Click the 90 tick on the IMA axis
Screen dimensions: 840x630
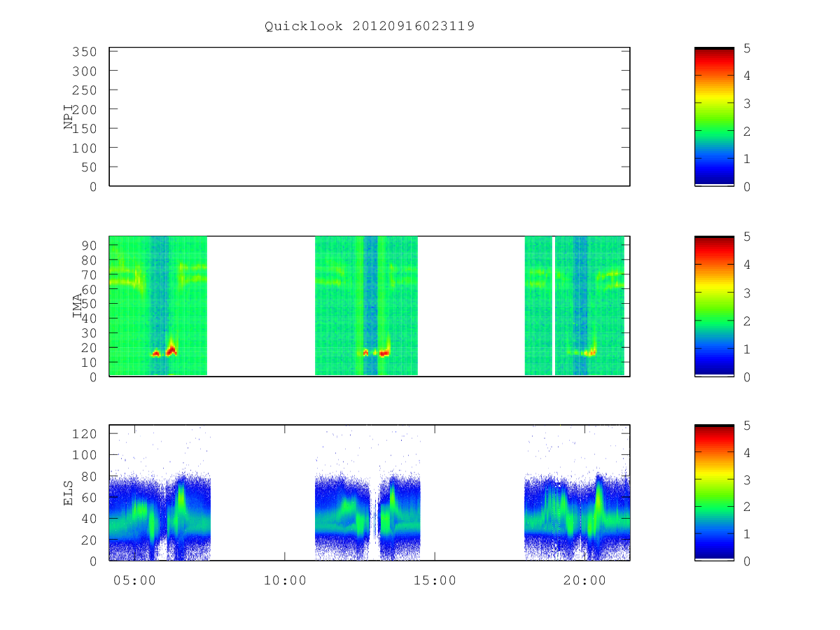click(x=89, y=245)
